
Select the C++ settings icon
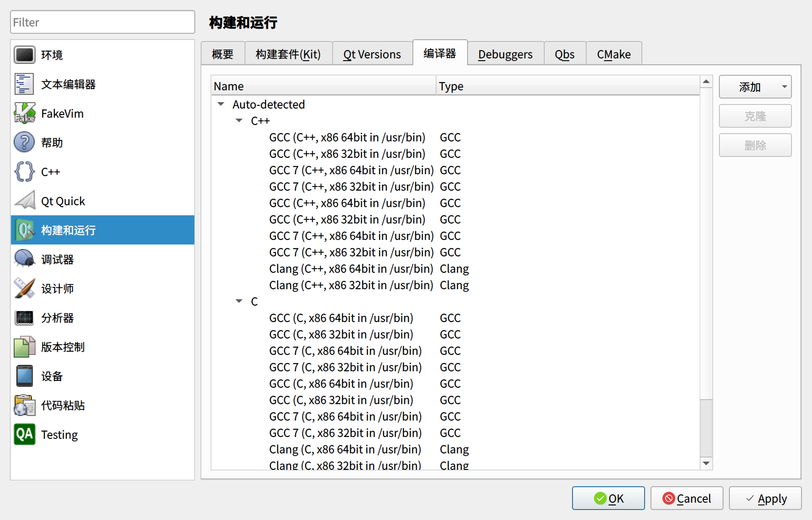pyautogui.click(x=24, y=172)
